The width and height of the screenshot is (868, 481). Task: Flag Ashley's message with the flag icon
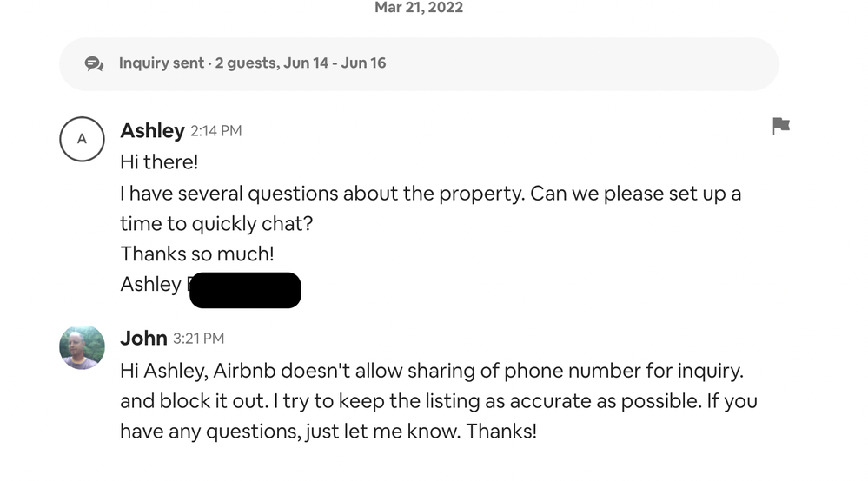780,126
